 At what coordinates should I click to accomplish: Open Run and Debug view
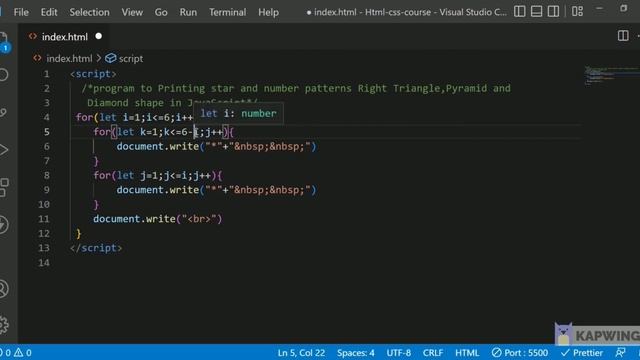click(x=4, y=150)
